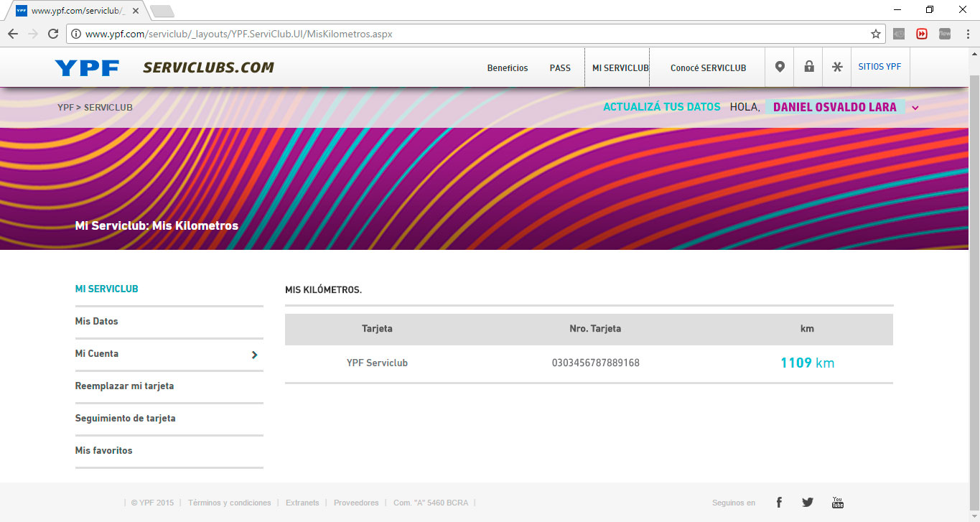980x522 pixels.
Task: Open the Beneficios menu
Action: 507,68
